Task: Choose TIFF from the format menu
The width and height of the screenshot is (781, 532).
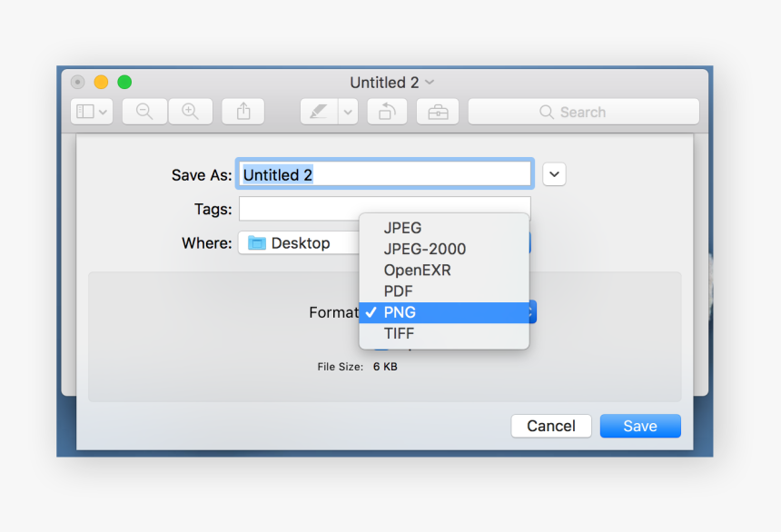Action: tap(399, 333)
